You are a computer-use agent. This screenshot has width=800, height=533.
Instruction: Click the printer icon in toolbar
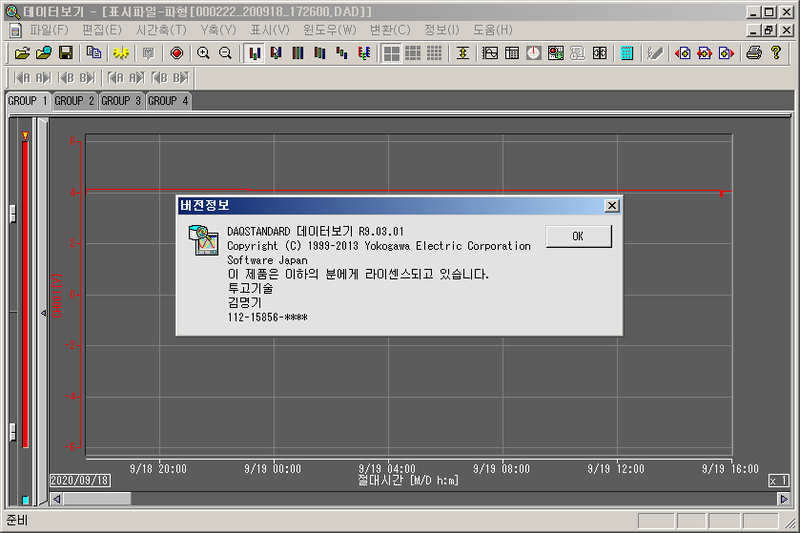754,53
